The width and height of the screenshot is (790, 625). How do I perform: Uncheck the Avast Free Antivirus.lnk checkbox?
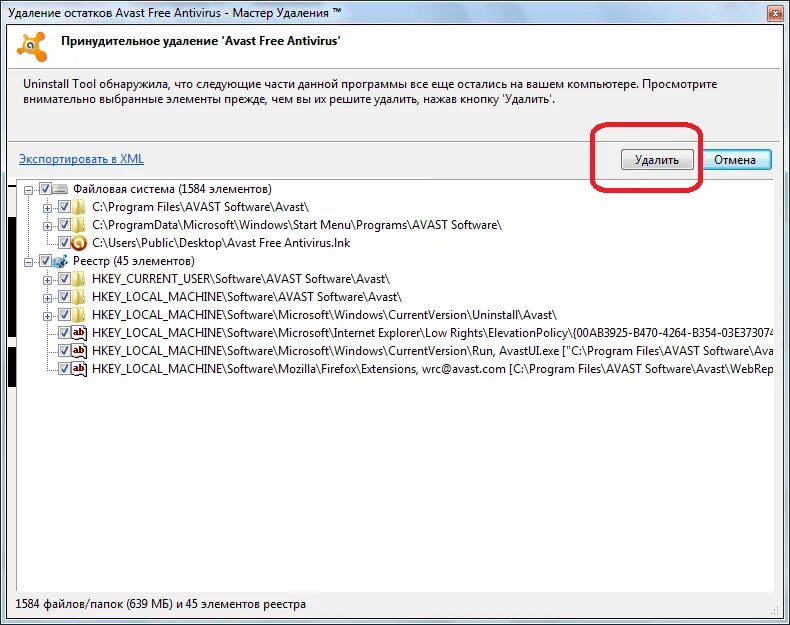click(x=64, y=243)
